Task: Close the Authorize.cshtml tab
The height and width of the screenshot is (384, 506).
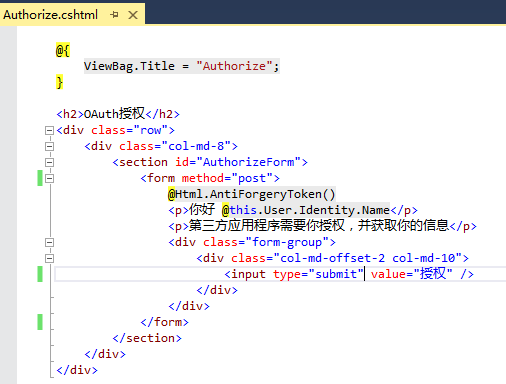Action: 133,15
